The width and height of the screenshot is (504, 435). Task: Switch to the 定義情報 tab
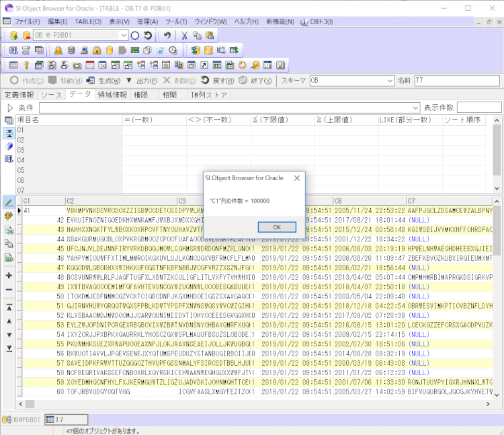19,95
